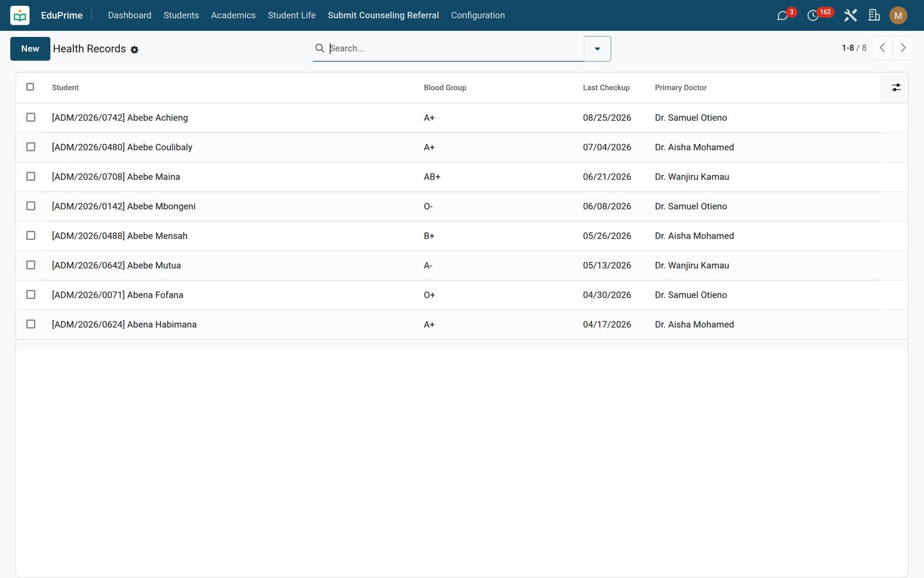Create a New health record

[x=30, y=49]
